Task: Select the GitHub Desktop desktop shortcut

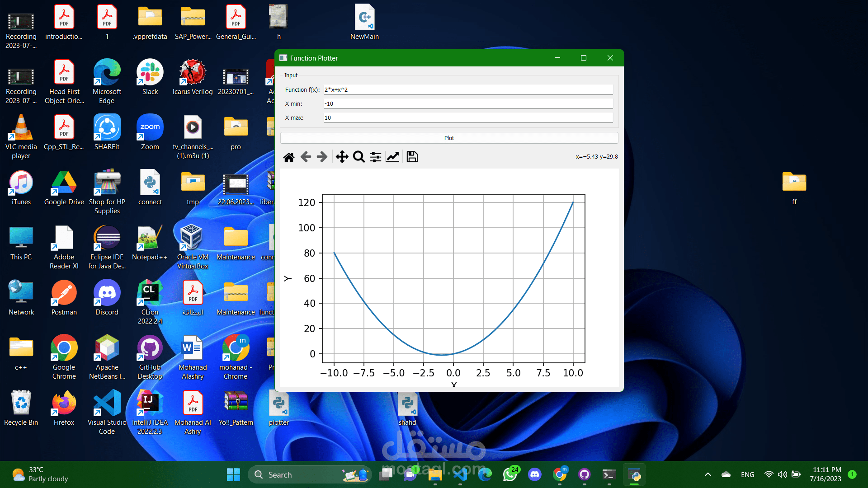Action: [x=150, y=357]
